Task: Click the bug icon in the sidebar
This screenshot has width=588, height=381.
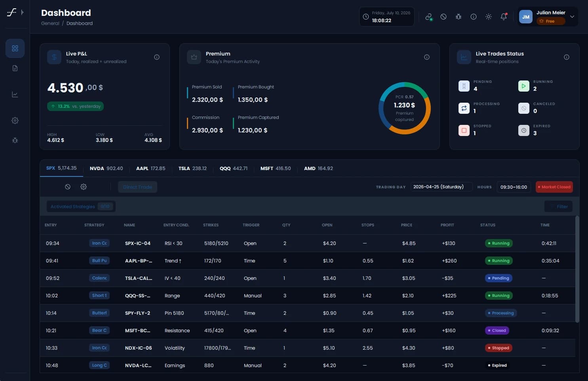Action: point(15,140)
